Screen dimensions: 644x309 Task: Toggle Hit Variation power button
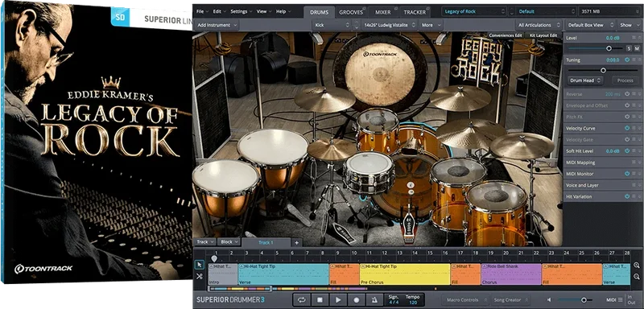pos(627,196)
